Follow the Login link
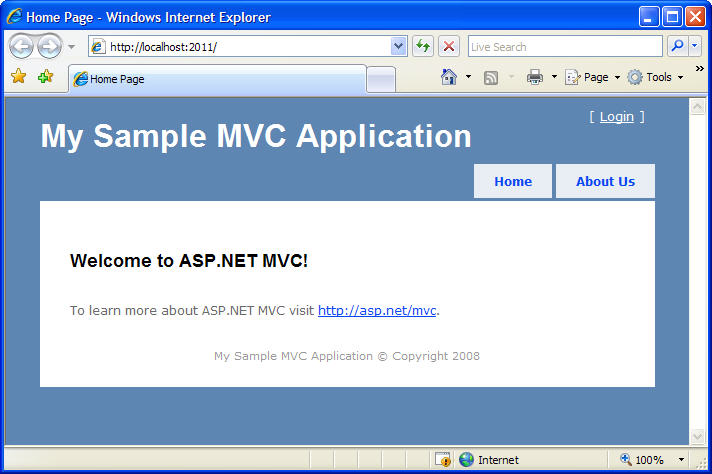This screenshot has height=474, width=712. pyautogui.click(x=616, y=117)
